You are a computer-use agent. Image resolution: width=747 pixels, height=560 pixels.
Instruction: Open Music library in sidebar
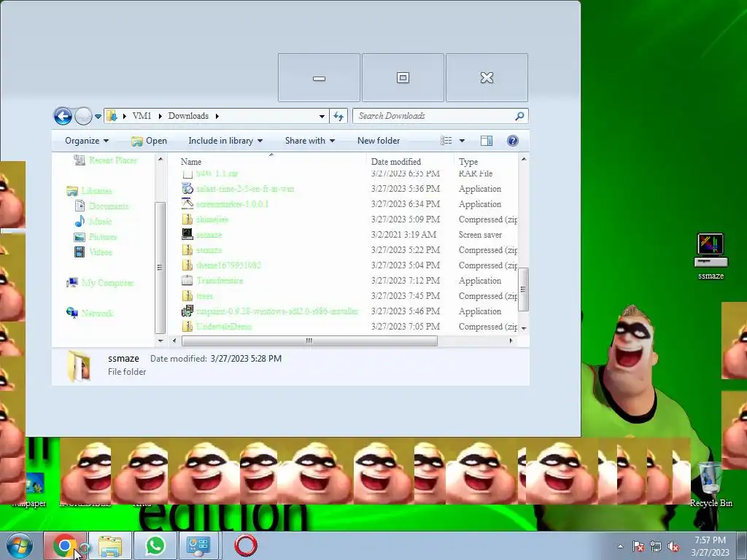[93, 222]
